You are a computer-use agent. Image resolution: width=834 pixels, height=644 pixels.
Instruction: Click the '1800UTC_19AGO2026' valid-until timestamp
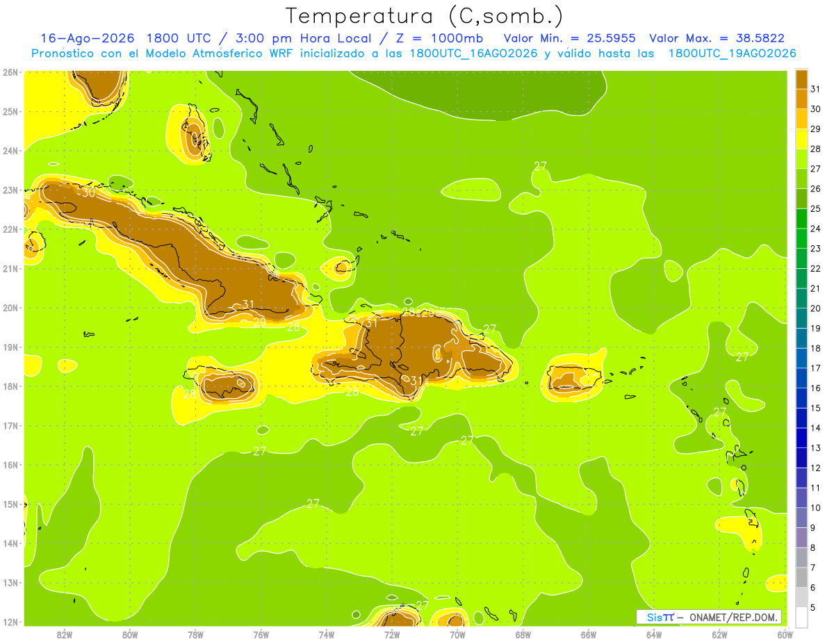pos(732,53)
